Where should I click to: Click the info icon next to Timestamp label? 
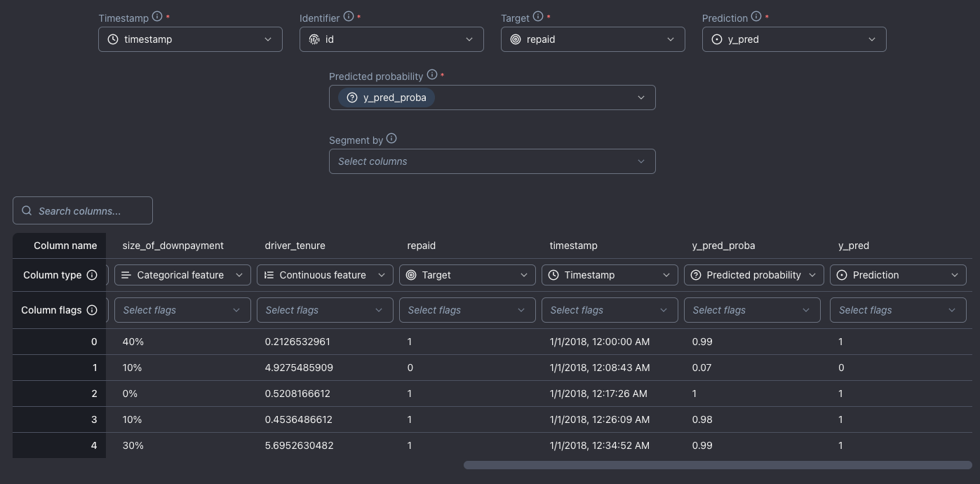click(157, 17)
